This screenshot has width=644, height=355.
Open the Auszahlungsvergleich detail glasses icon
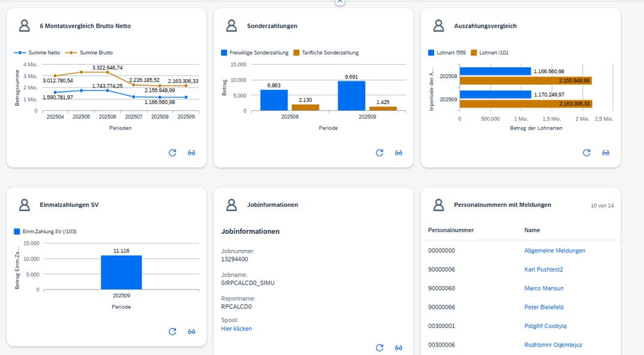point(606,153)
